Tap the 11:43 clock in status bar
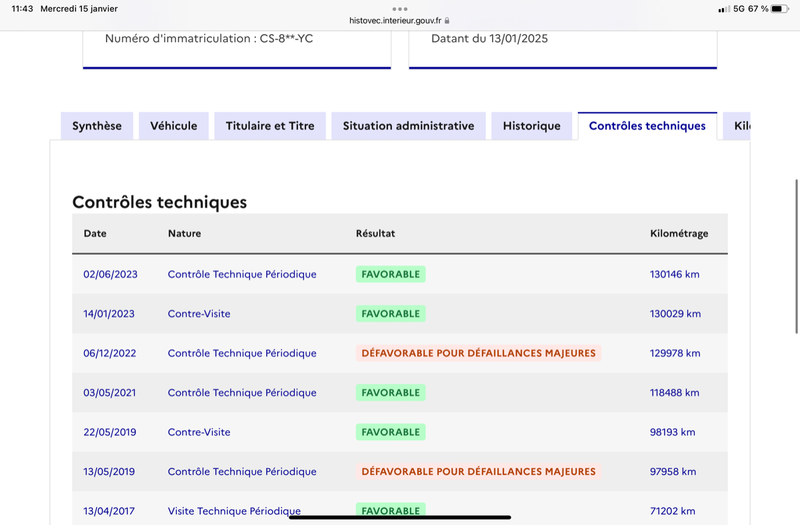The width and height of the screenshot is (800, 525). pos(22,9)
